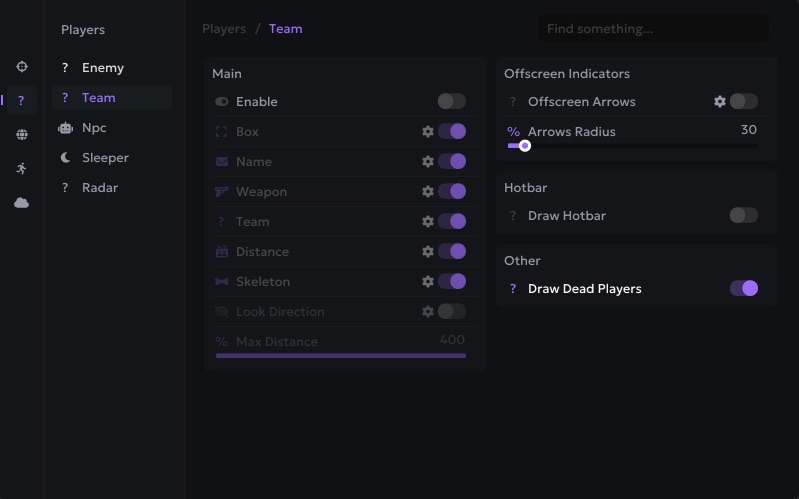This screenshot has height=499, width=799.
Task: Toggle Draw Hotbar switch on
Action: click(743, 216)
